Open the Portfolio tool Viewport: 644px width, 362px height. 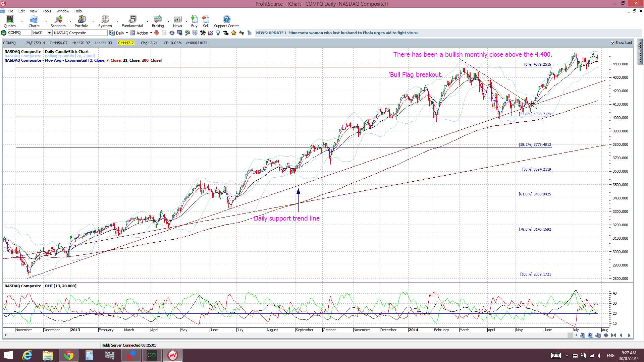tap(82, 21)
